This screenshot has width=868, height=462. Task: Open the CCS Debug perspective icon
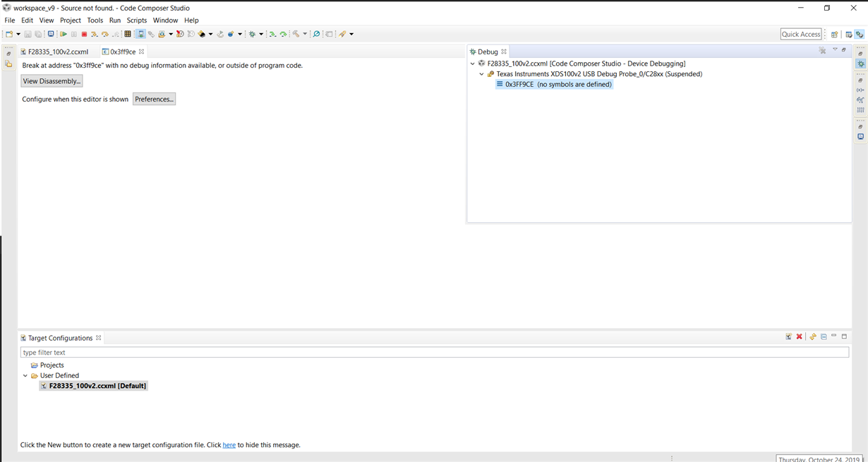[860, 34]
